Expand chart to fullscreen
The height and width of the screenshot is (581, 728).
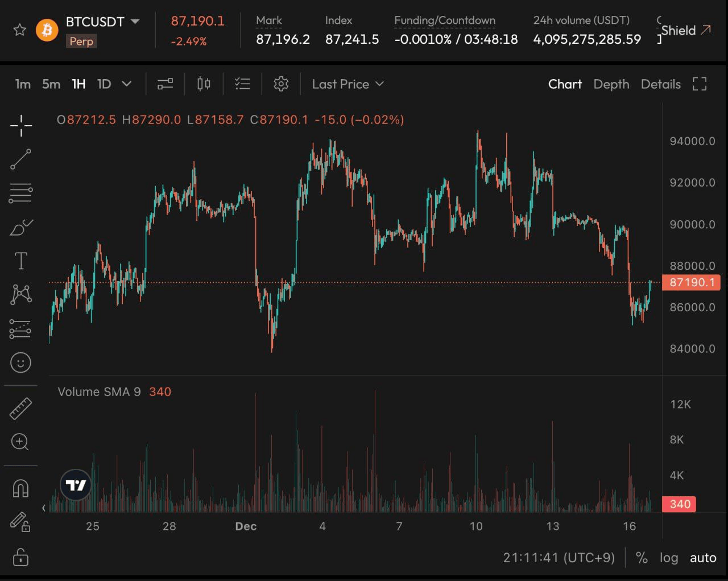pos(700,84)
